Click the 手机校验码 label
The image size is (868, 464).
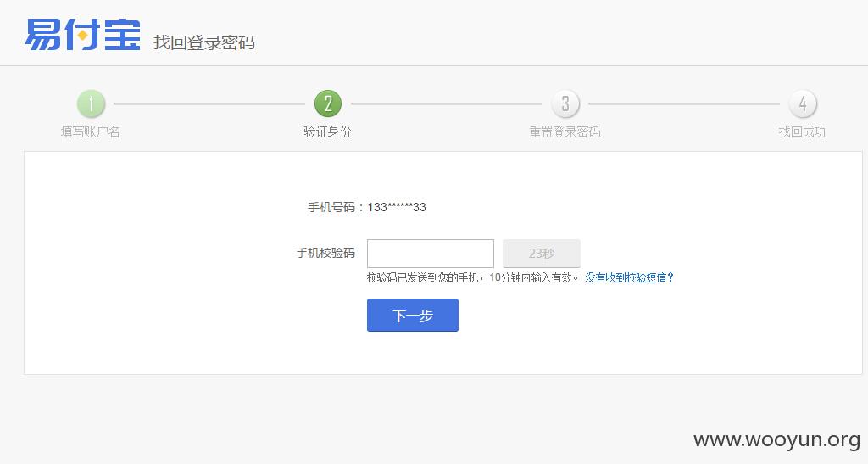325,253
